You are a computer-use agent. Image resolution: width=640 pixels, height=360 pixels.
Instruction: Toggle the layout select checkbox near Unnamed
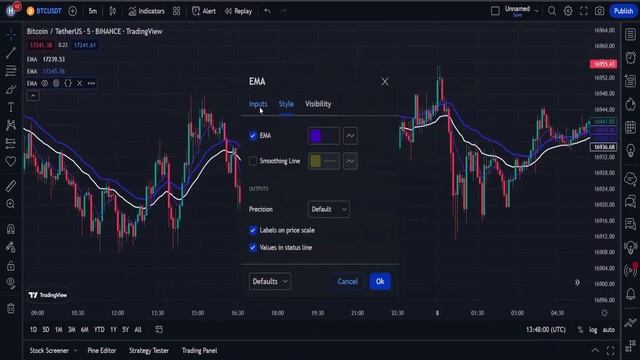pos(495,11)
